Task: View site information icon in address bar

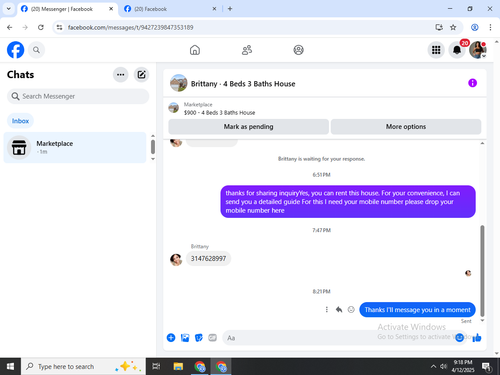Action: pos(59,27)
